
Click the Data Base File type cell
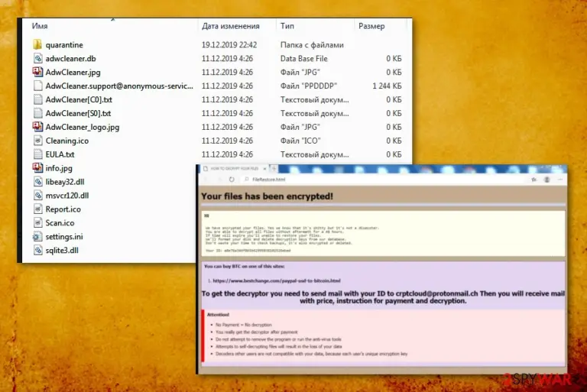[x=304, y=58]
